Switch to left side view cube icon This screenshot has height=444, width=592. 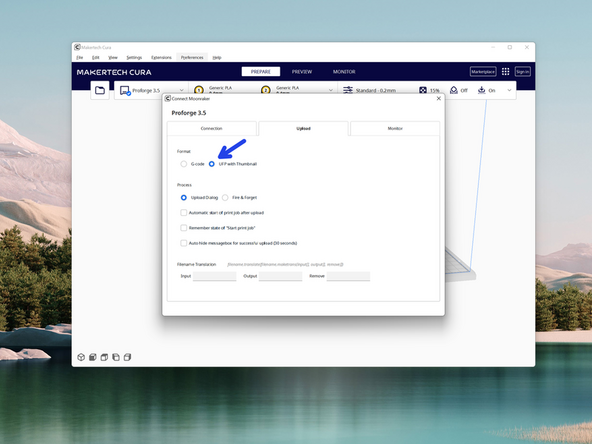tap(116, 357)
